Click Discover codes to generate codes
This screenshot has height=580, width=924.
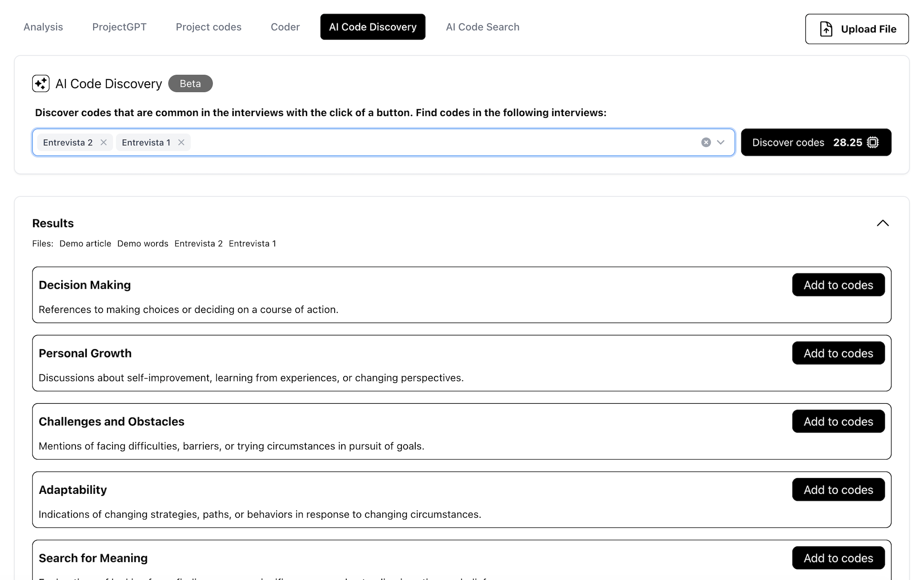(x=788, y=142)
